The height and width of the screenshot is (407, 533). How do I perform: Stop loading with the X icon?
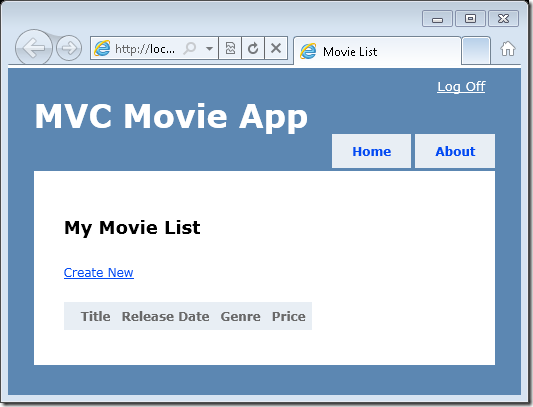[276, 48]
